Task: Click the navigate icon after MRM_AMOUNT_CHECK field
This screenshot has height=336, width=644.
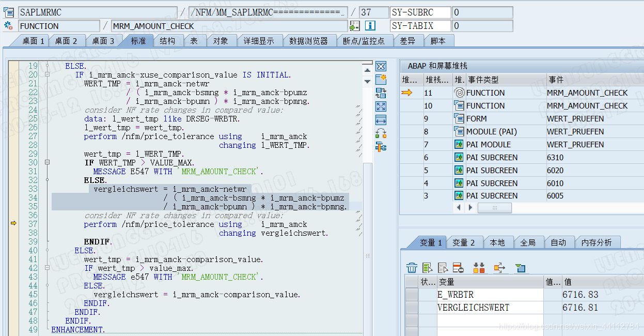Action: (x=355, y=26)
